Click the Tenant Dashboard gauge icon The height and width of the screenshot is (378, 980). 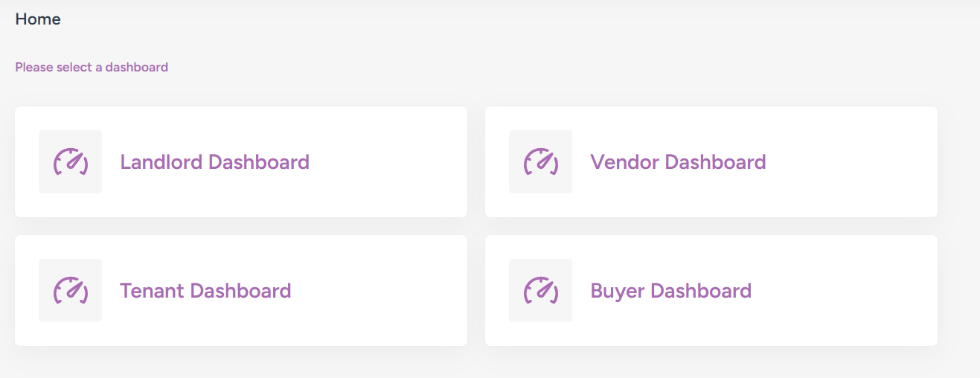pyautogui.click(x=70, y=291)
